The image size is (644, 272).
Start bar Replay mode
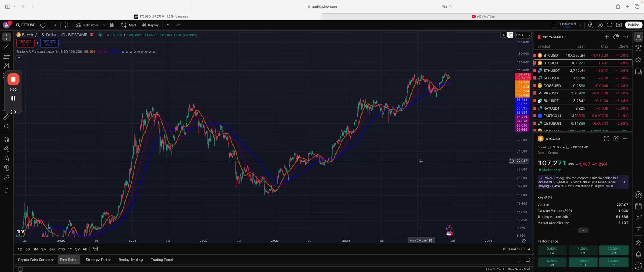click(x=150, y=25)
